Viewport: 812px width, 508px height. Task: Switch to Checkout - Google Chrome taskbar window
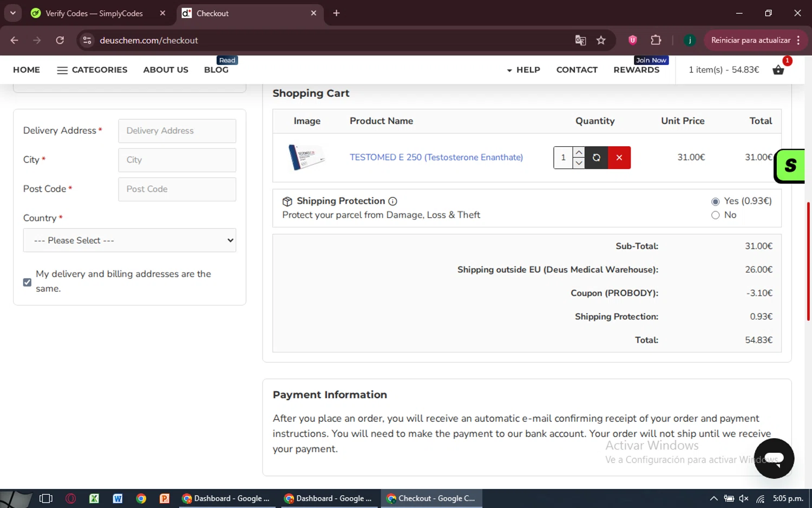click(x=431, y=498)
